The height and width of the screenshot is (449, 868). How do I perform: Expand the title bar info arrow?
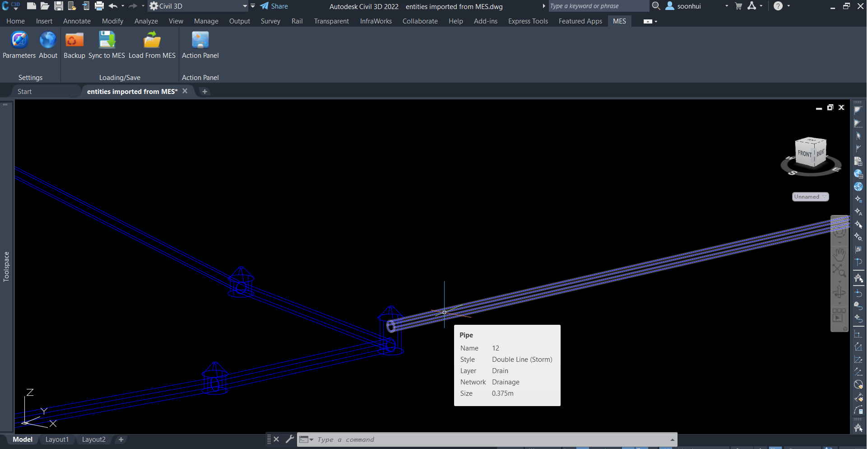point(544,6)
